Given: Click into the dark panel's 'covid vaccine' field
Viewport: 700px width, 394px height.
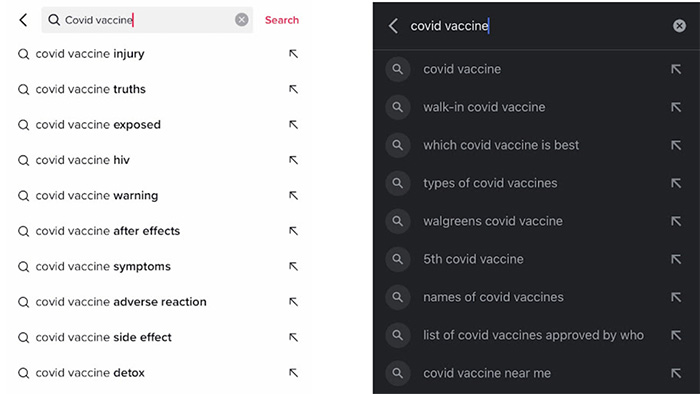Looking at the screenshot, I should point(536,26).
